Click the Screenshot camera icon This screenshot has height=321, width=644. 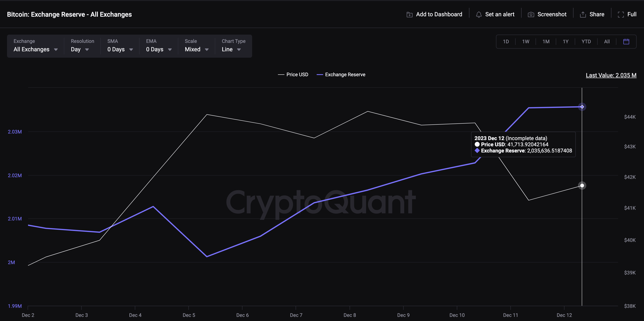pos(531,14)
